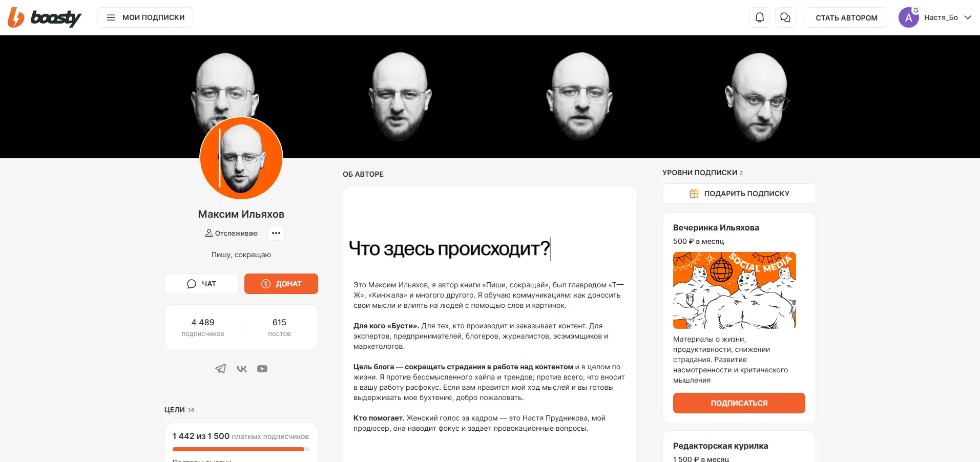Click the Подарить подписку button
The width and height of the screenshot is (980, 462).
coord(739,194)
